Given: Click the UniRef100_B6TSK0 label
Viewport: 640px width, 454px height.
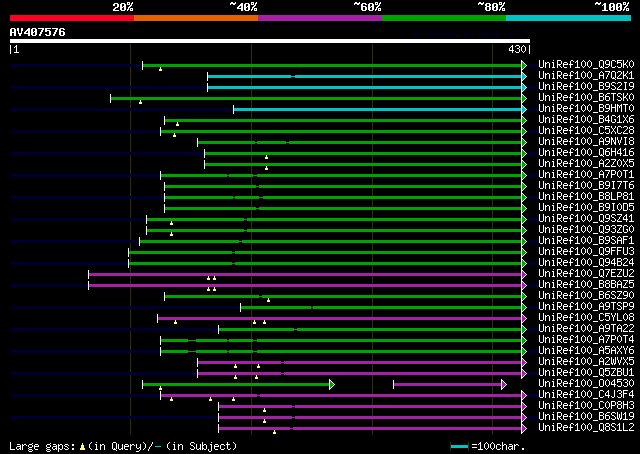Looking at the screenshot, I should pos(586,98).
